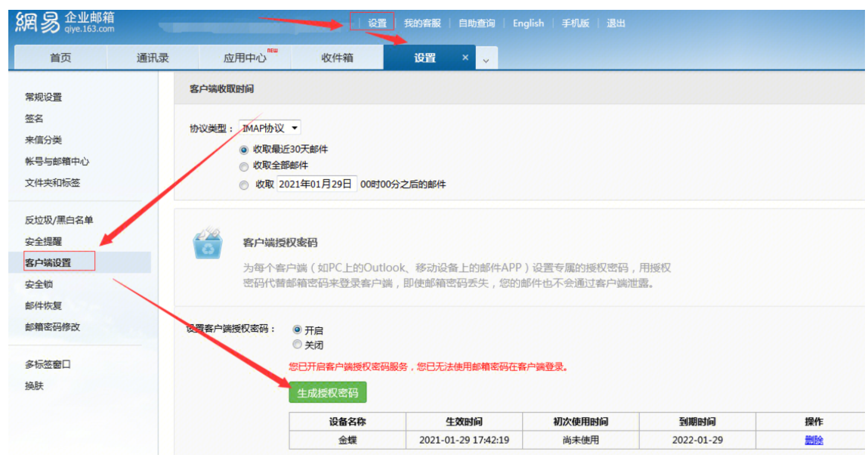
Task: Click the 设备名称 column header
Action: click(x=348, y=422)
